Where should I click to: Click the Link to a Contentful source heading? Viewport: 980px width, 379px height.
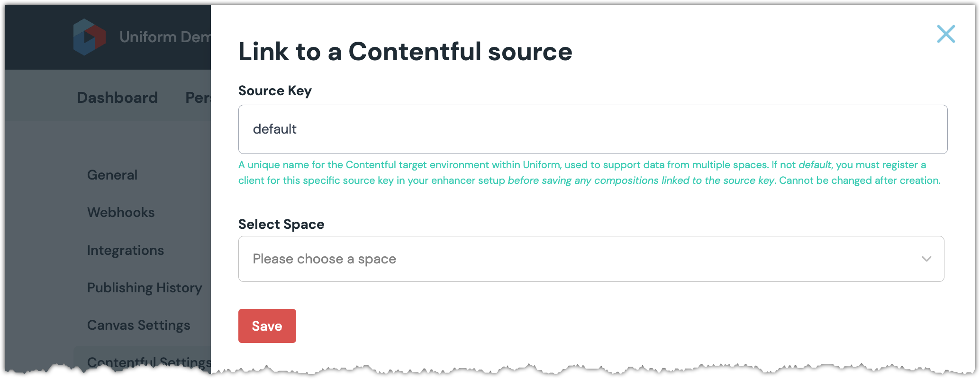click(x=405, y=52)
